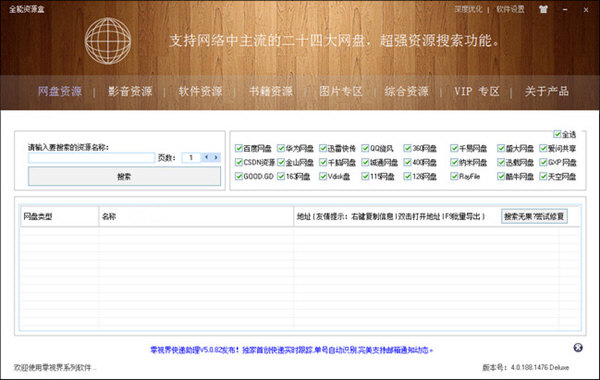Minimize the window from the title bar
The image size is (600, 380).
(565, 10)
